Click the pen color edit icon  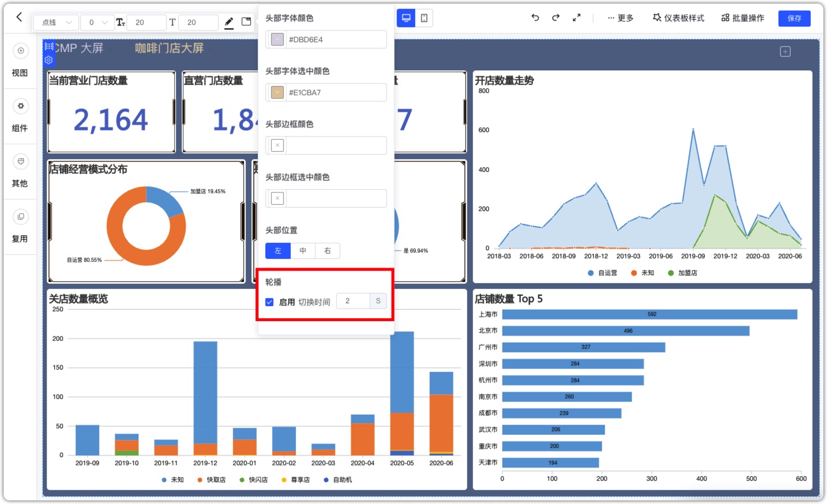[x=229, y=22]
